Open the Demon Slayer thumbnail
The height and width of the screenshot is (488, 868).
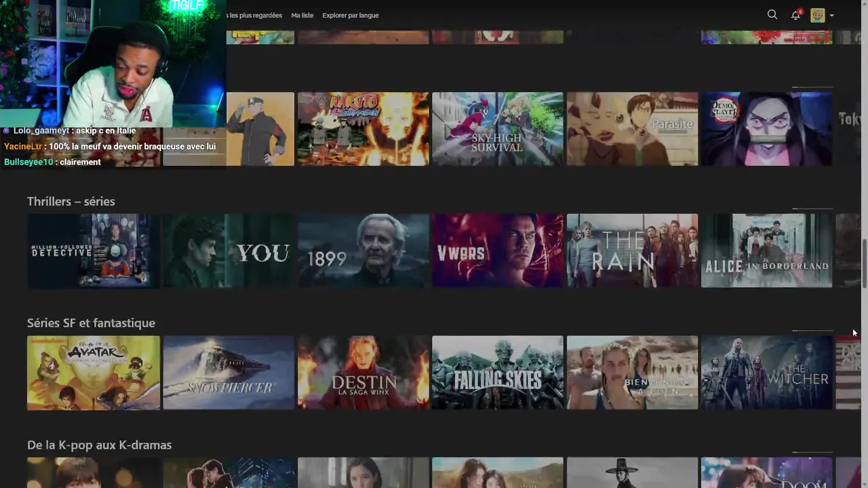pyautogui.click(x=766, y=129)
